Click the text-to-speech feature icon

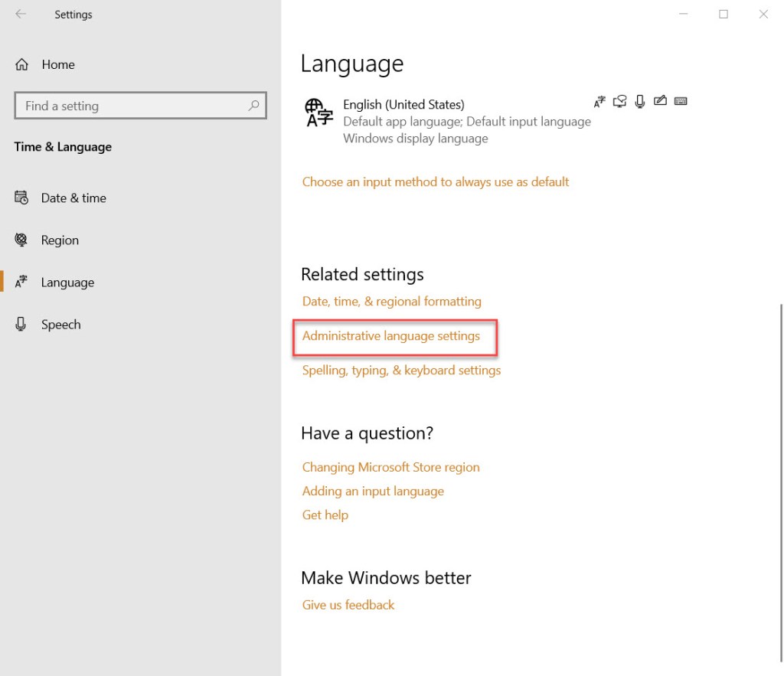click(620, 101)
